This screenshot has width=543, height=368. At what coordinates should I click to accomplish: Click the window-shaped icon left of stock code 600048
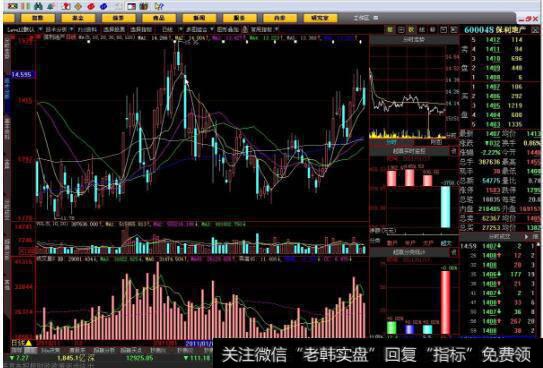coord(444,30)
